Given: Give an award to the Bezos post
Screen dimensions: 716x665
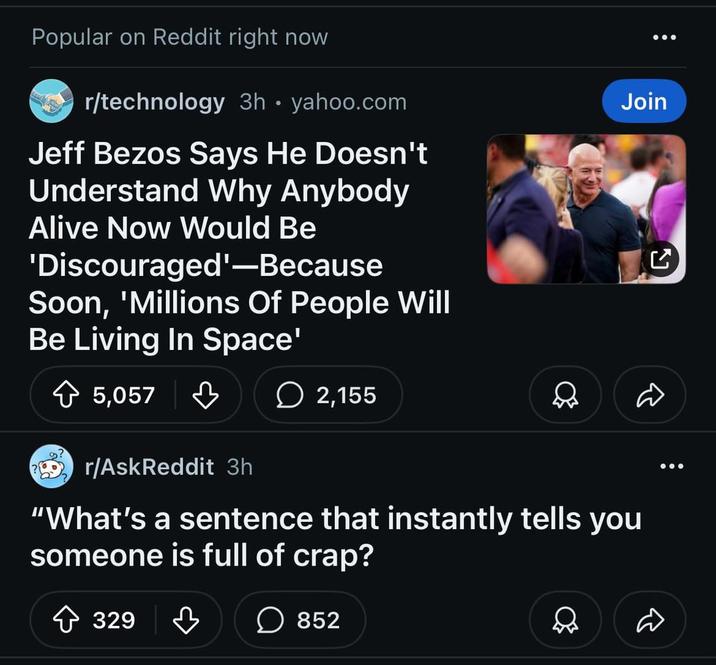Looking at the screenshot, I should click(x=565, y=395).
